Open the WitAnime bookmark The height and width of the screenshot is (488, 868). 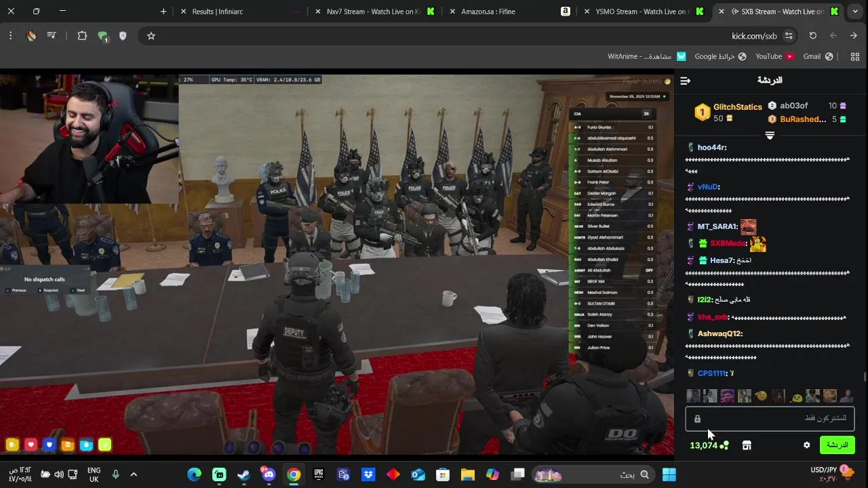(647, 56)
